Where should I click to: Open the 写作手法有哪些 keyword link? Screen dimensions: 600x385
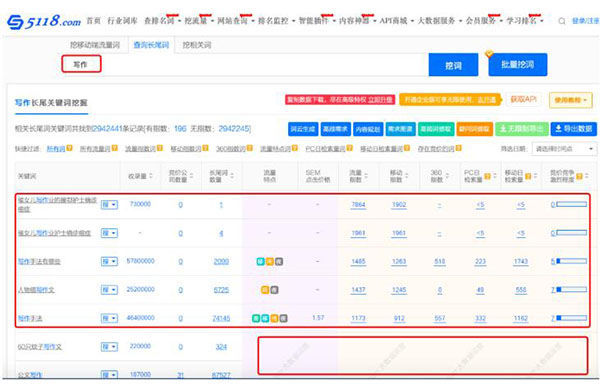[x=39, y=261]
